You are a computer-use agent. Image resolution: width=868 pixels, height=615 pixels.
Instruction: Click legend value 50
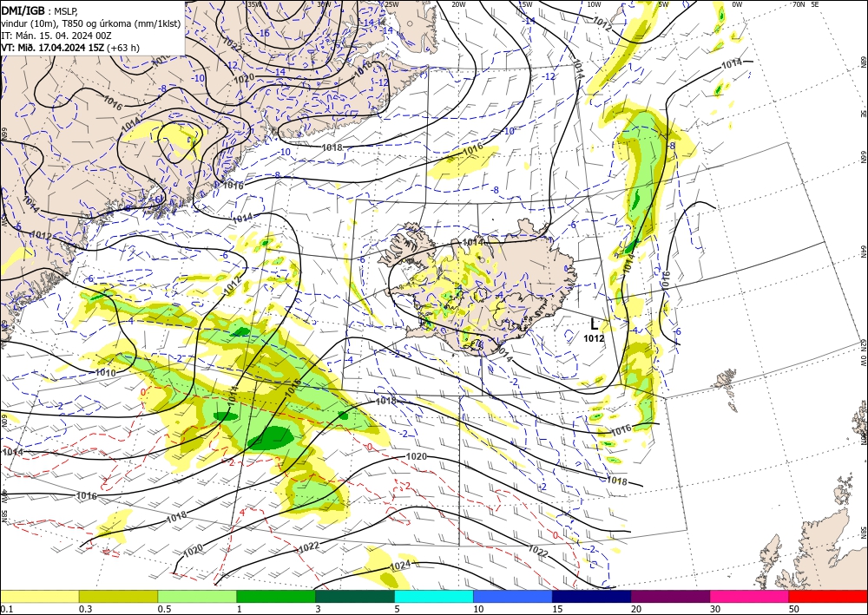[794, 609]
